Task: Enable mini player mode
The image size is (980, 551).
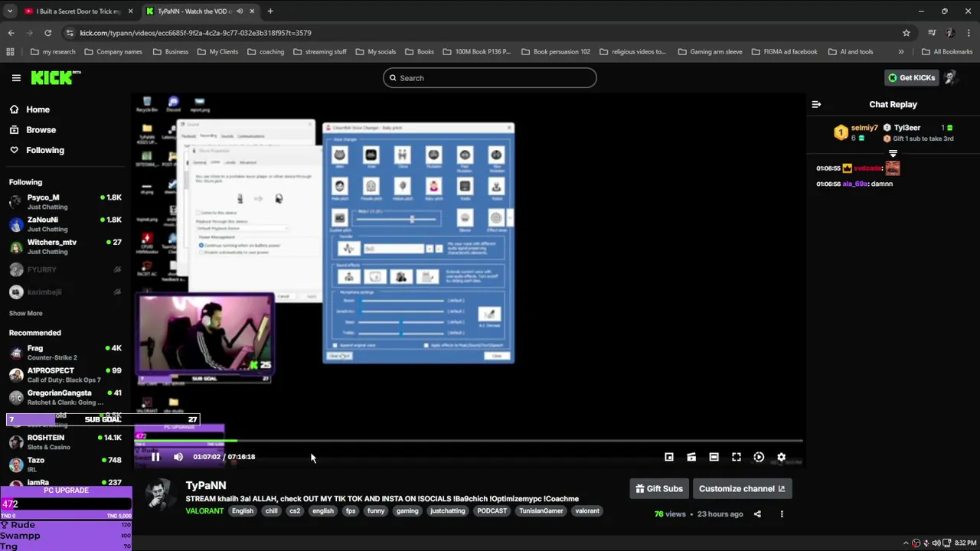Action: (x=669, y=457)
